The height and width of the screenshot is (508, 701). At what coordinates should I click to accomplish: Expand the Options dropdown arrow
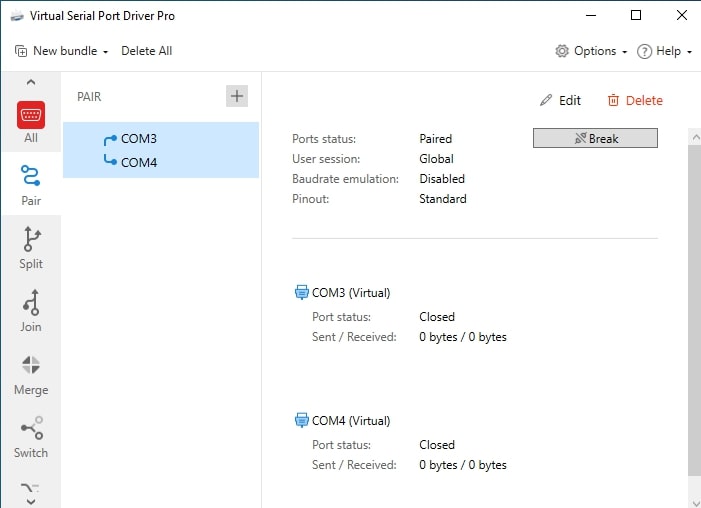pyautogui.click(x=625, y=52)
